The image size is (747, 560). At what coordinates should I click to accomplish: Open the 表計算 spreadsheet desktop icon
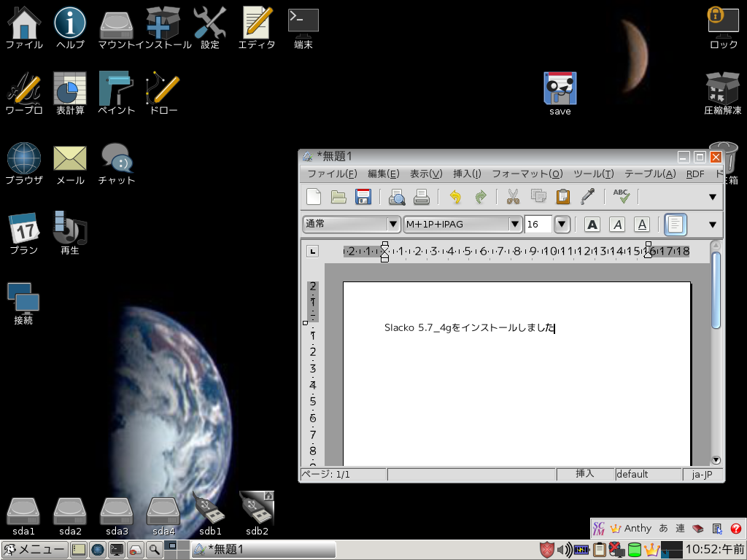click(70, 93)
